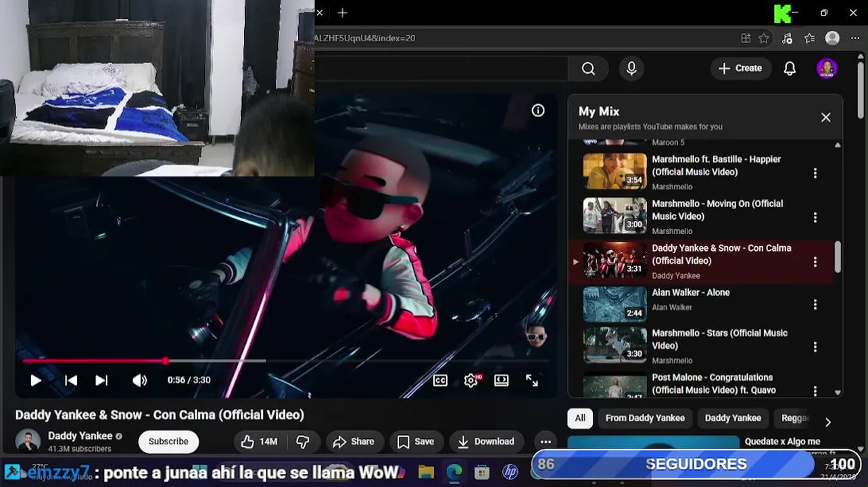Viewport: 868px width, 487px height.
Task: Open the Quedate x Algo me recommendation
Action: (x=782, y=441)
